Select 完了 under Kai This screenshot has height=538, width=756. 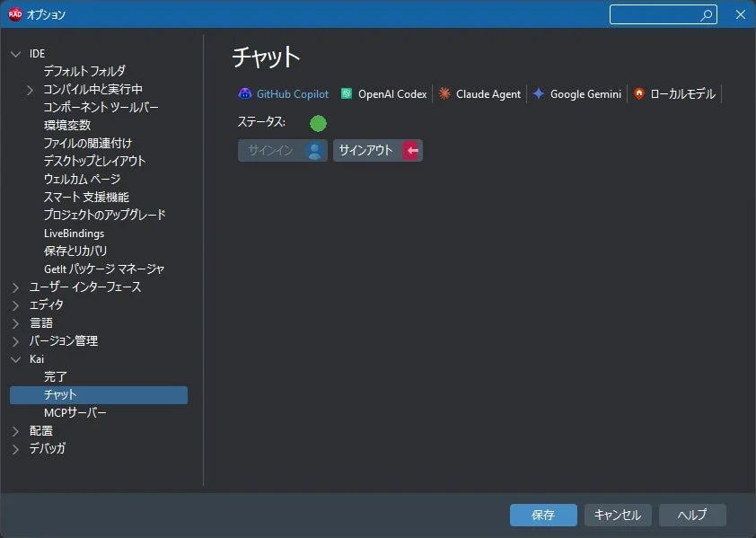click(56, 377)
